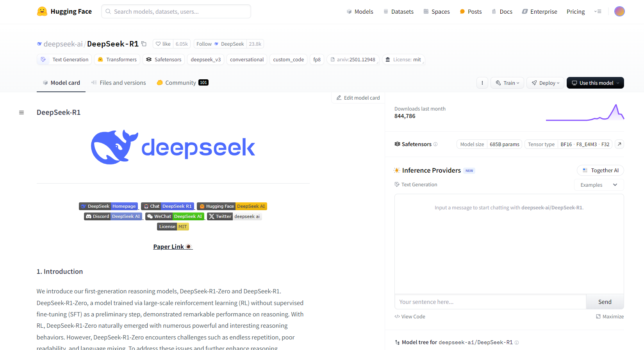Click the DeepSeek Homepage badge
644x350 pixels.
click(x=108, y=206)
